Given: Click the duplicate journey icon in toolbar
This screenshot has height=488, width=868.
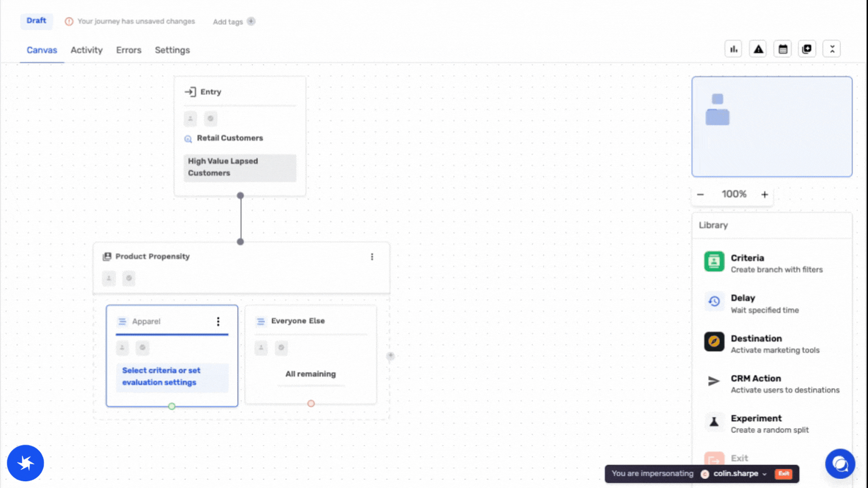Looking at the screenshot, I should [807, 49].
